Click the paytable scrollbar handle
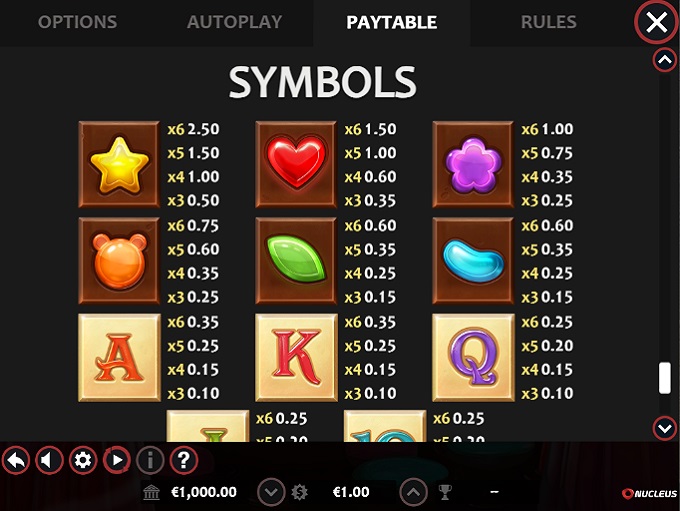Screen dimensions: 680x511 [x=664, y=378]
